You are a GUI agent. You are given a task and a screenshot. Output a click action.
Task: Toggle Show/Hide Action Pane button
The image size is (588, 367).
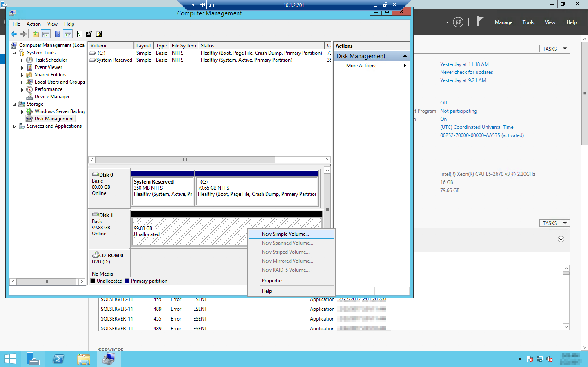[x=68, y=34]
